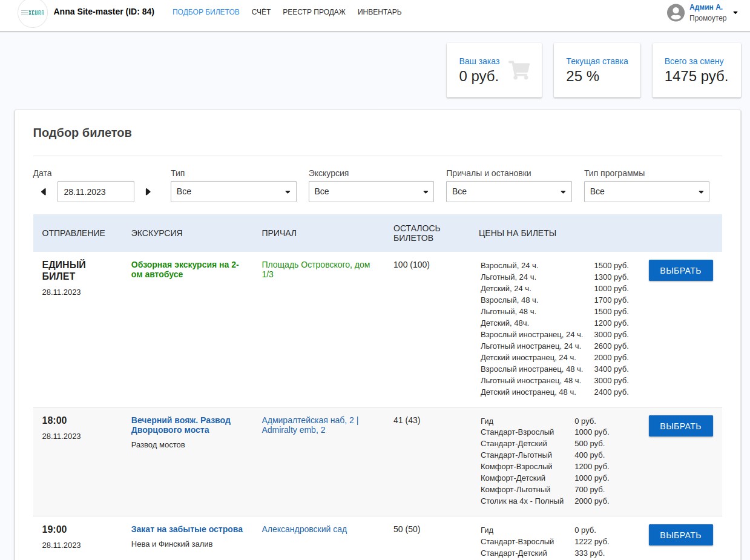Click the shopping cart icon

519,70
